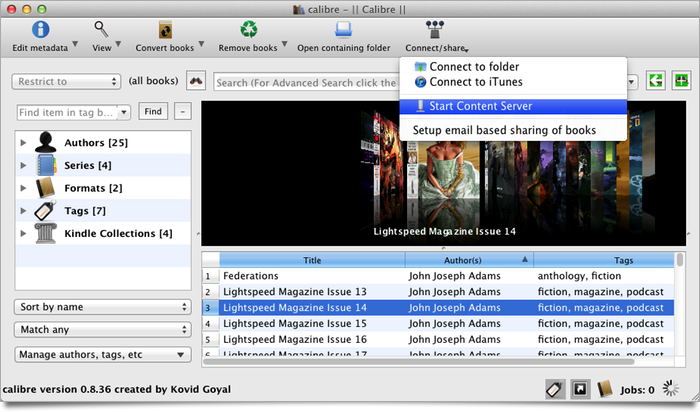The width and height of the screenshot is (700, 412).
Task: Click the Lightspeed Issue 14 cover thumbnail
Action: [449, 172]
